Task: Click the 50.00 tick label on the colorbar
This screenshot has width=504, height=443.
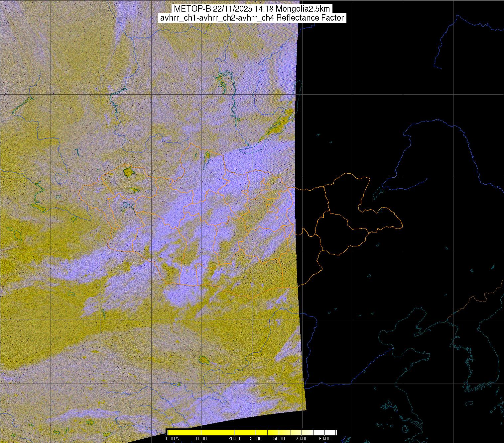Action: click(279, 438)
